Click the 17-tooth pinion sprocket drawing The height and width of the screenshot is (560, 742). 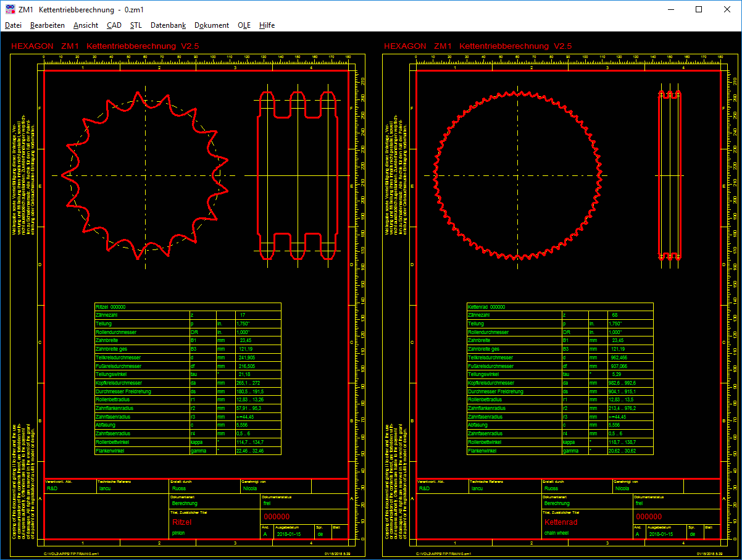tap(145, 175)
